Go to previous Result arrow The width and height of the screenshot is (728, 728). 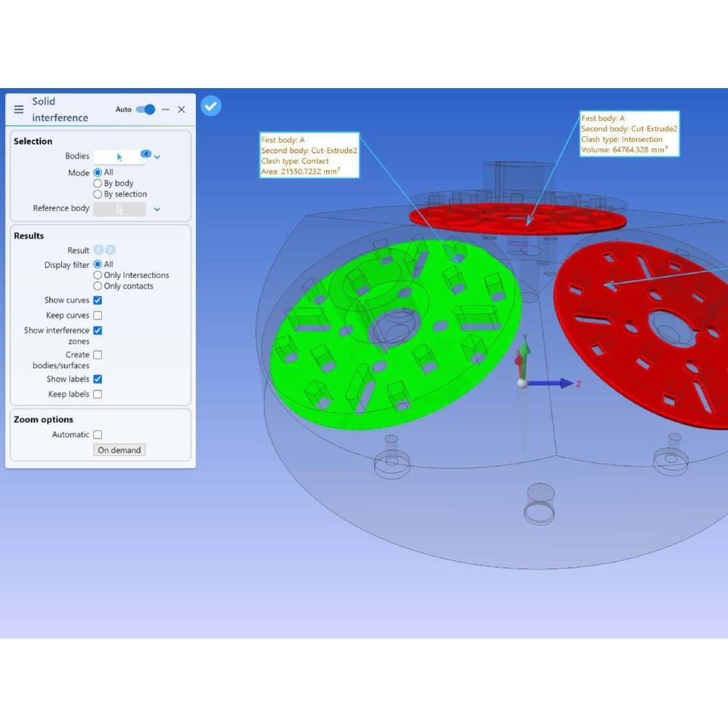pos(98,250)
